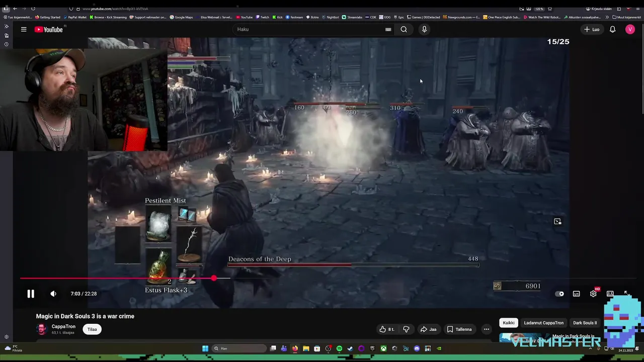Open the YouTube guide hamburger menu
Image resolution: width=644 pixels, height=362 pixels.
[x=24, y=29]
